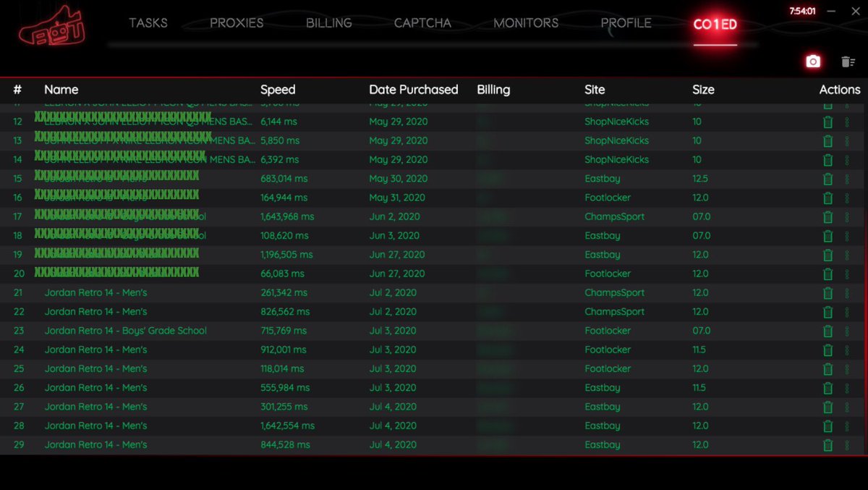Delete row 22 with trash icon

pos(828,312)
